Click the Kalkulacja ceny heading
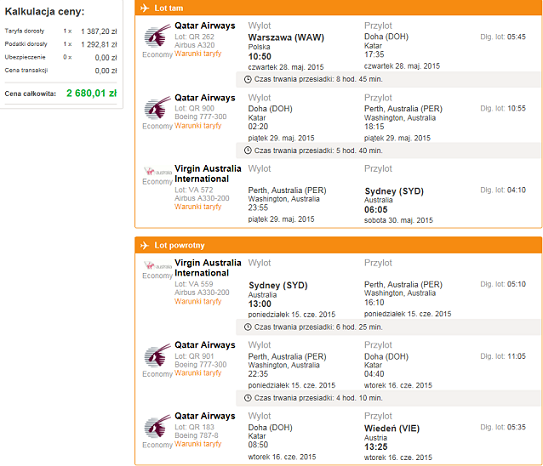Screen dimensions: 543x466 click(x=45, y=11)
